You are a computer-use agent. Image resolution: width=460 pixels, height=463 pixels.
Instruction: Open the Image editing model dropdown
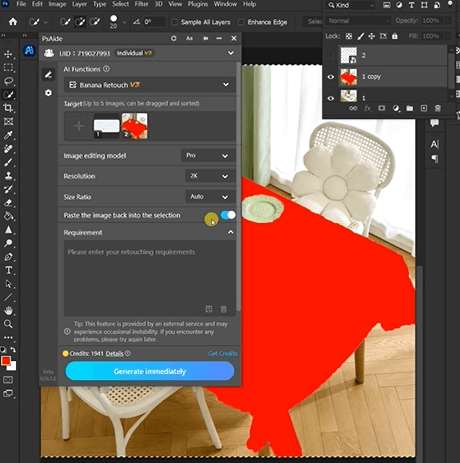pos(208,155)
